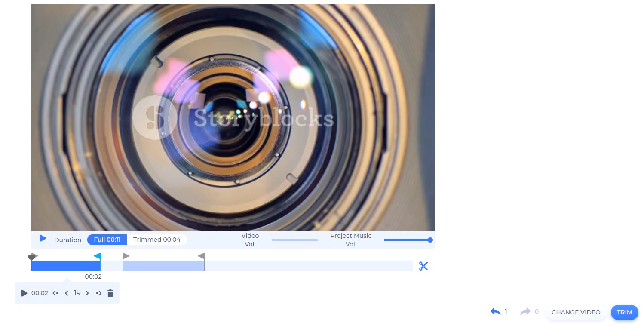Select the solid blue first trim segment

click(66, 266)
